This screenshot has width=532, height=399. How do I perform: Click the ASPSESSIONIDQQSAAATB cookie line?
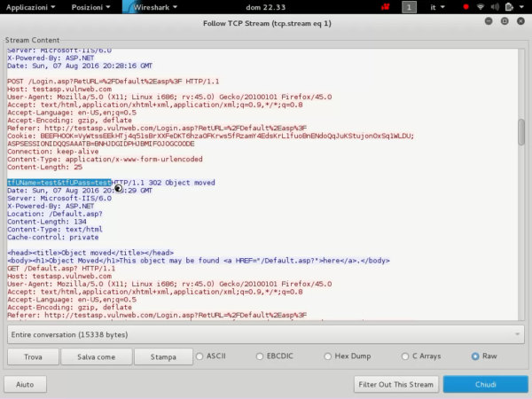[x=101, y=144]
